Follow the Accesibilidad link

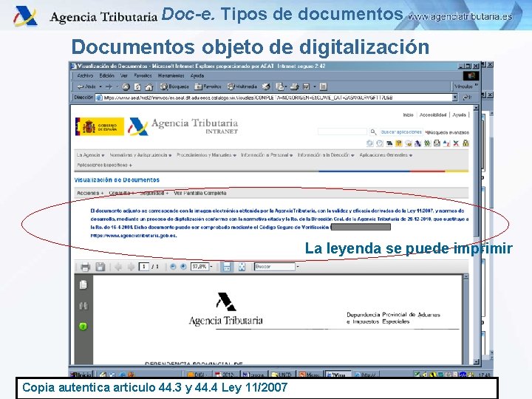(432, 115)
